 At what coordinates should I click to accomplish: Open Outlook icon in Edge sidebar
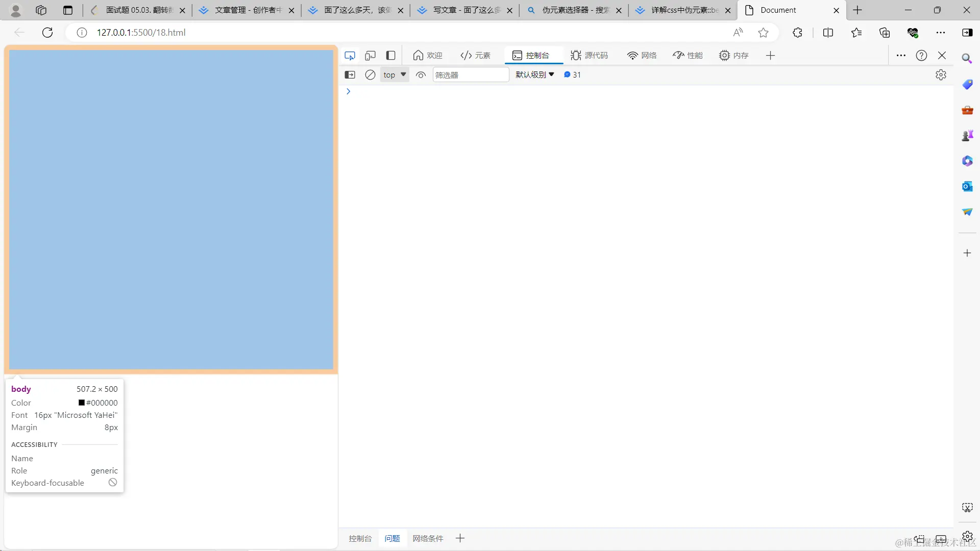(967, 186)
